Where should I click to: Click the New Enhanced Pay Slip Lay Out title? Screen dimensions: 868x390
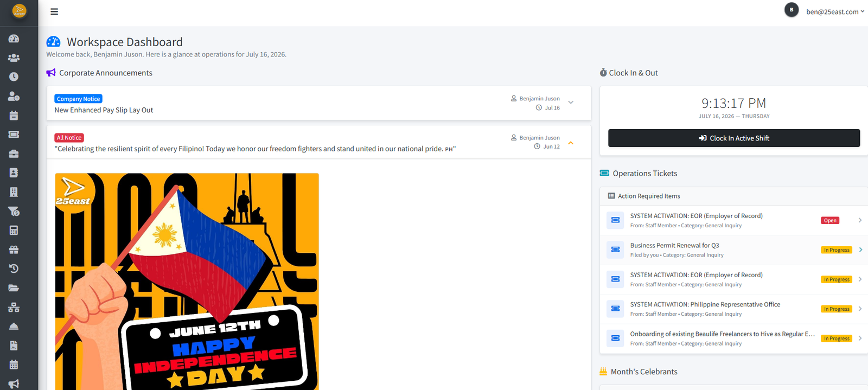[x=104, y=110]
